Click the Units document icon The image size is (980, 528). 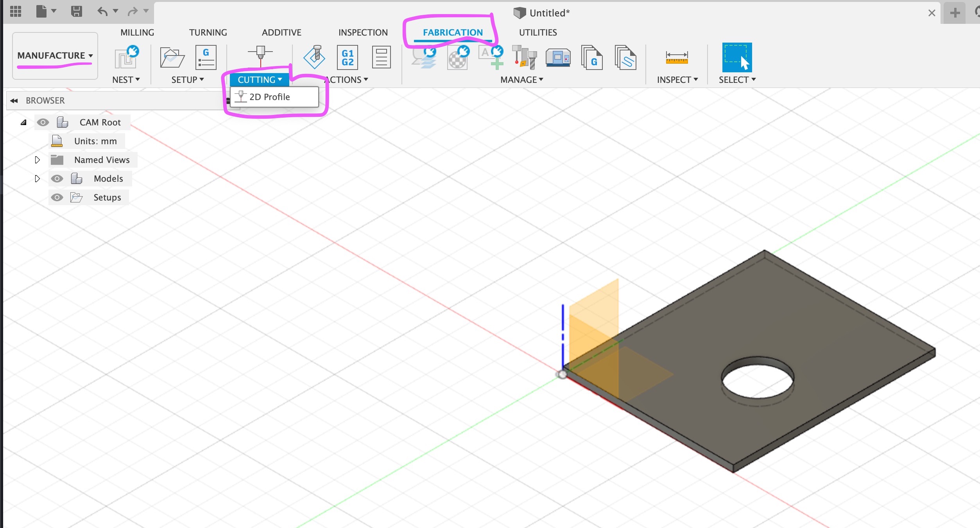[x=57, y=141]
